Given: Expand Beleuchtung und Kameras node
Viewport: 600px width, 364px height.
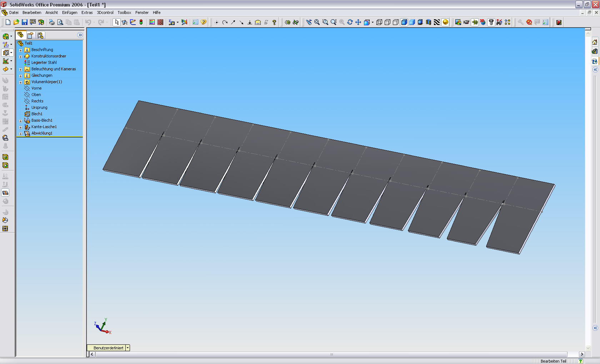Looking at the screenshot, I should pos(20,69).
